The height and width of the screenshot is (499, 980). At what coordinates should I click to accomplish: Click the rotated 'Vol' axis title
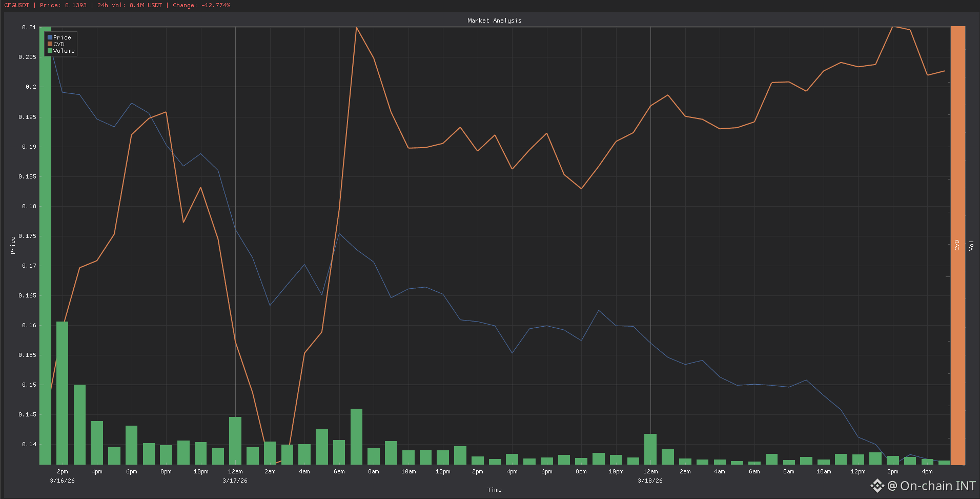[x=971, y=245]
